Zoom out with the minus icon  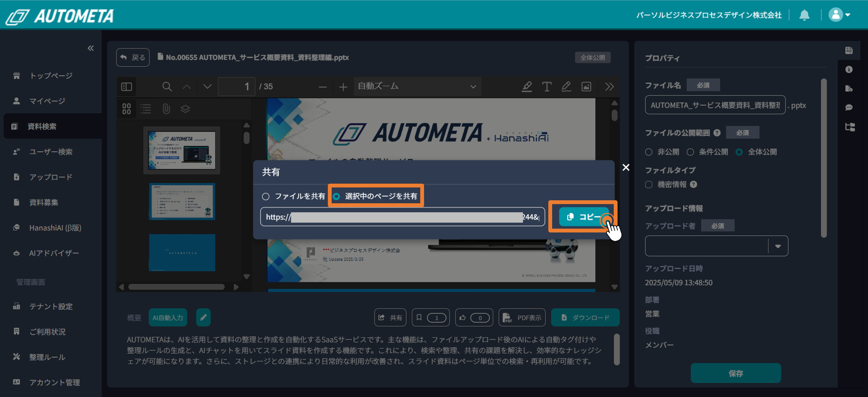coord(322,87)
